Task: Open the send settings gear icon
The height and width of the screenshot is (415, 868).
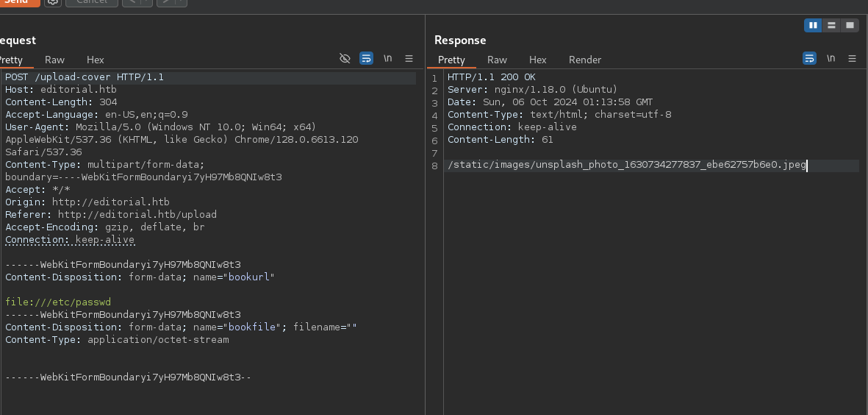Action: pos(53,1)
